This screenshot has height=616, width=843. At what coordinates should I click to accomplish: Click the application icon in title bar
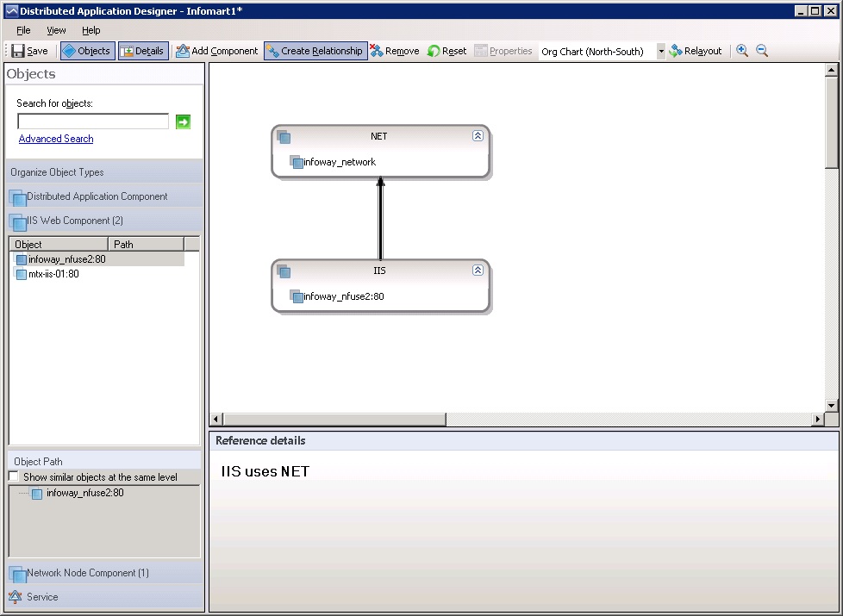(x=11, y=10)
